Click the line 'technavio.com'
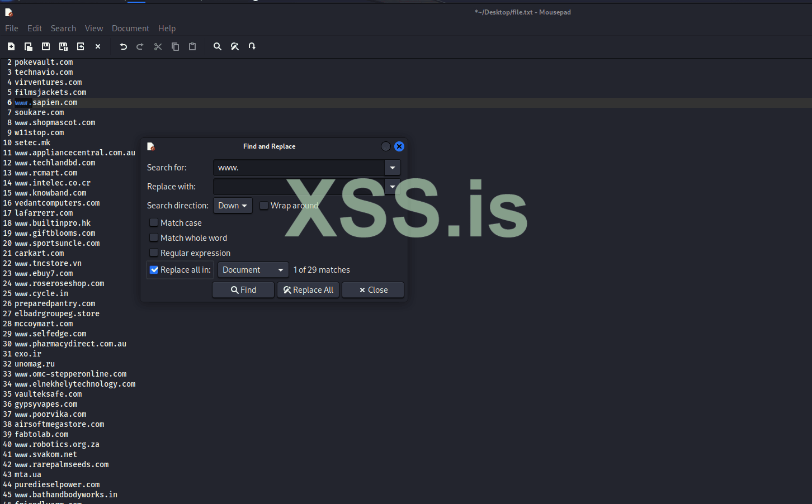Viewport: 812px width, 504px height. (x=44, y=72)
